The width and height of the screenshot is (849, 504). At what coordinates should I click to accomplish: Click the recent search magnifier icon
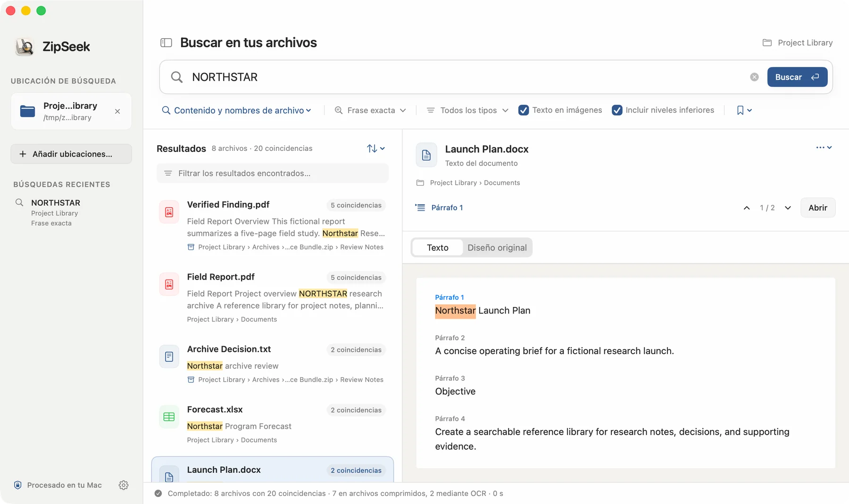tap(19, 202)
